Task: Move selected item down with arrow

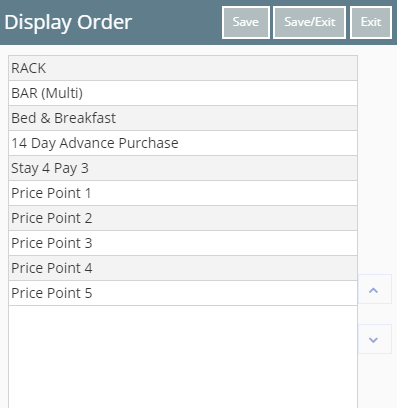Action: 375,339
